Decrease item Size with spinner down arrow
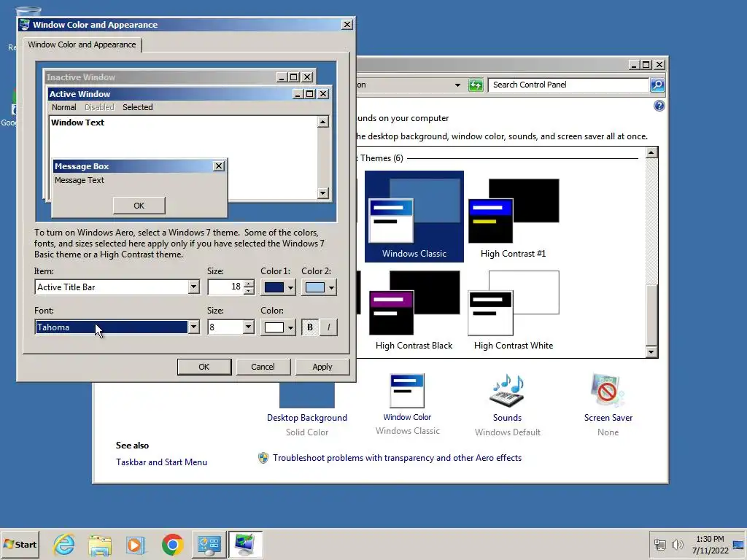This screenshot has height=560, width=747. [249, 290]
